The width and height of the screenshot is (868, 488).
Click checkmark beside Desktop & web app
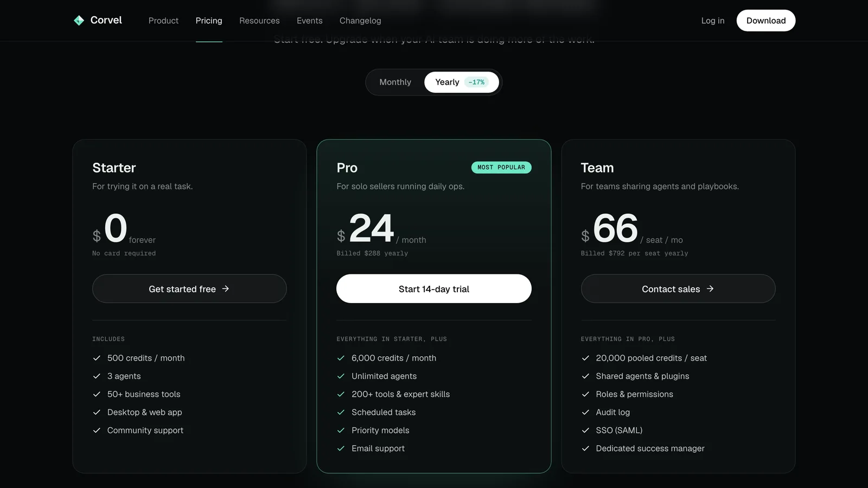[x=97, y=412]
